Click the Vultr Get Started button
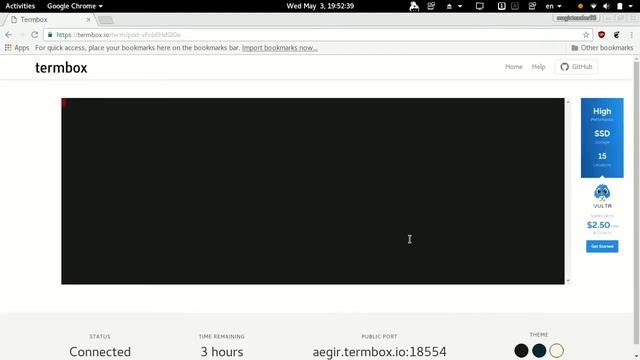This screenshot has height=360, width=640. coord(602,246)
